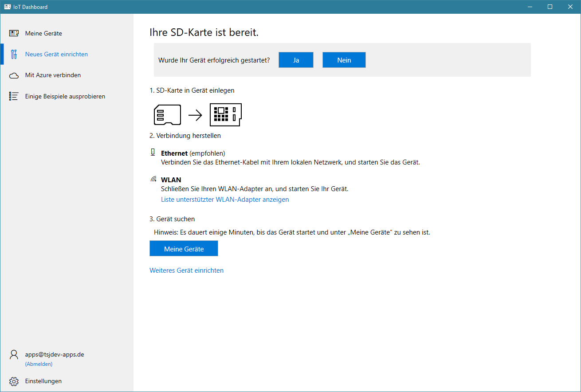The width and height of the screenshot is (581, 392).
Task: Click the Einige Beispiele list icon
Action: pyautogui.click(x=14, y=96)
